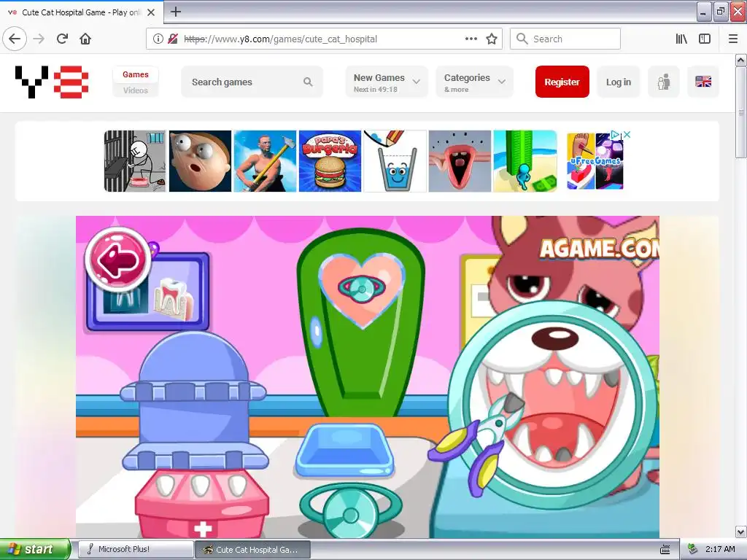Click the network tray icon near clock

693,549
